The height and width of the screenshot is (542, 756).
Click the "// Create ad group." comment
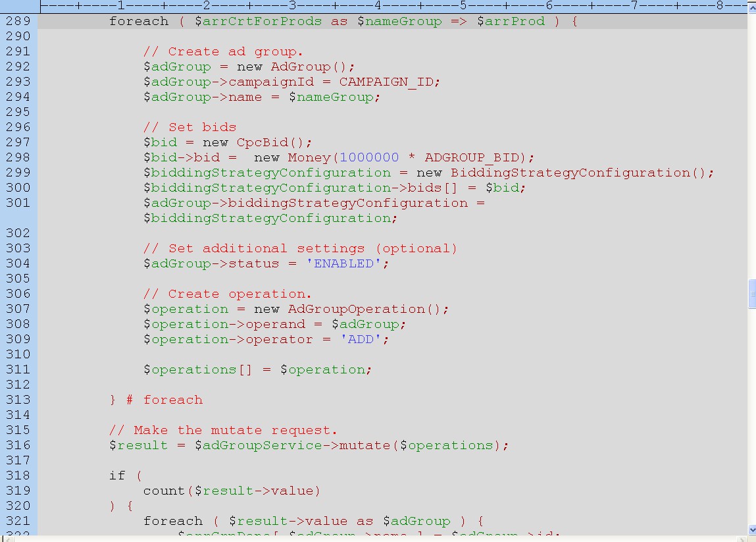[x=223, y=51]
